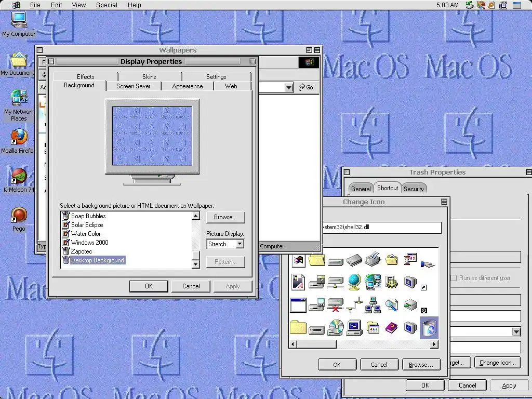Screen dimensions: 532x399
Task: Click Browse in Change Icon dialog
Action: coord(421,365)
